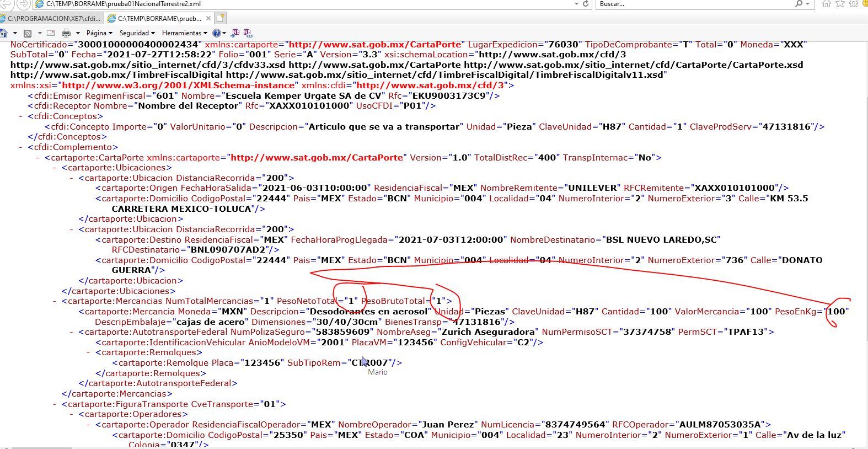Open the address bar autocomplete dropdown
This screenshot has width=868, height=449.
pos(576,4)
